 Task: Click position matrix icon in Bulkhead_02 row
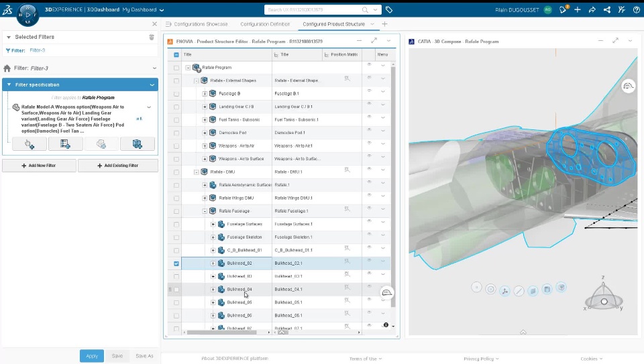[347, 261]
